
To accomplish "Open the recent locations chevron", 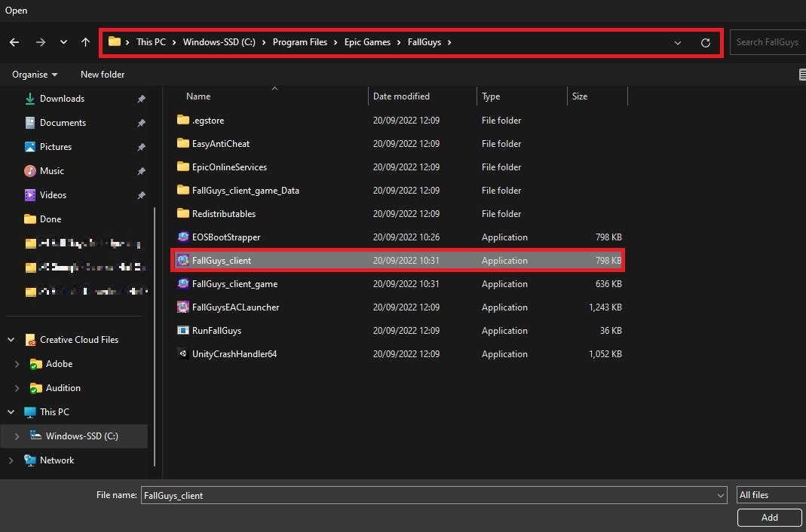I will (x=64, y=43).
